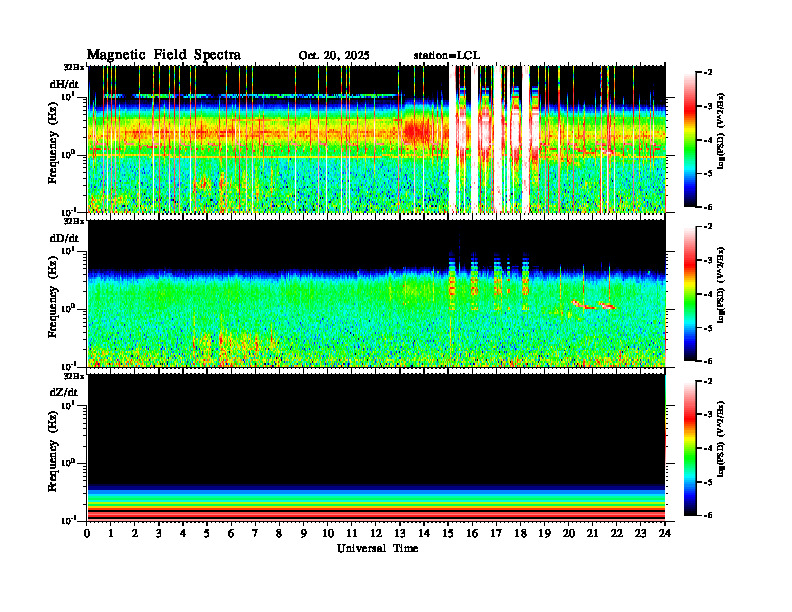Image resolution: width=792 pixels, height=612 pixels.
Task: Click the "Universal Time" axis label
Action: pos(377,548)
